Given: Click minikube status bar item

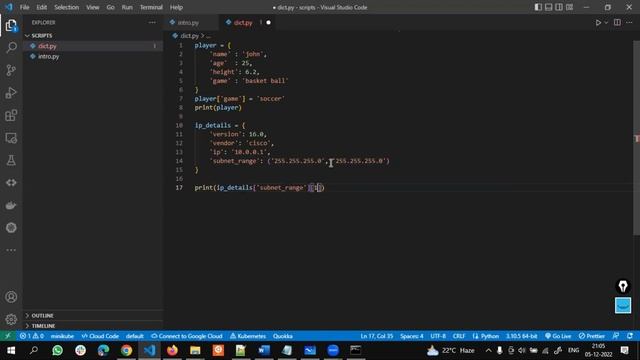Looking at the screenshot, I should [x=62, y=336].
